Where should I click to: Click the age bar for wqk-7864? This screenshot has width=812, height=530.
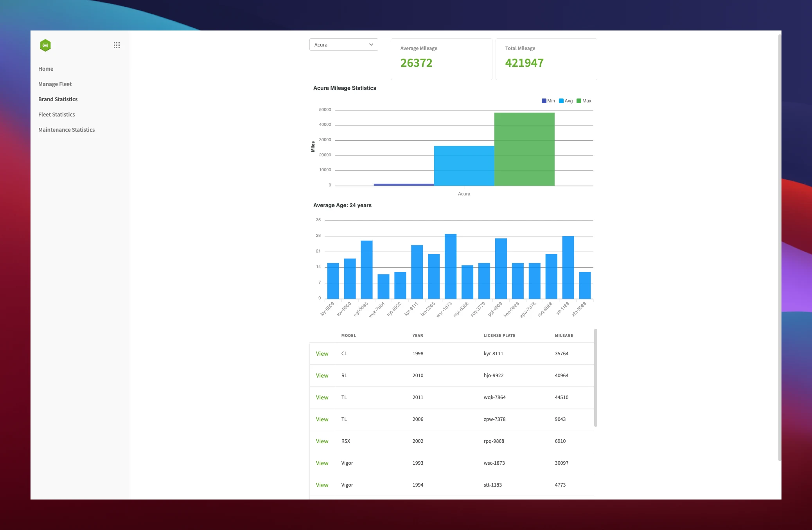pos(383,286)
